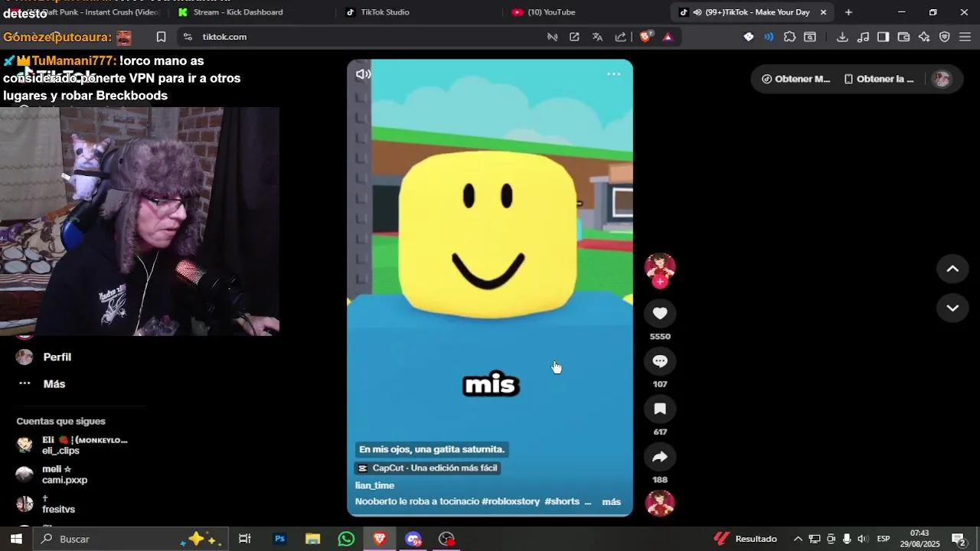This screenshot has width=980, height=551.
Task: Expand caption with 'más' link
Action: pos(611,502)
